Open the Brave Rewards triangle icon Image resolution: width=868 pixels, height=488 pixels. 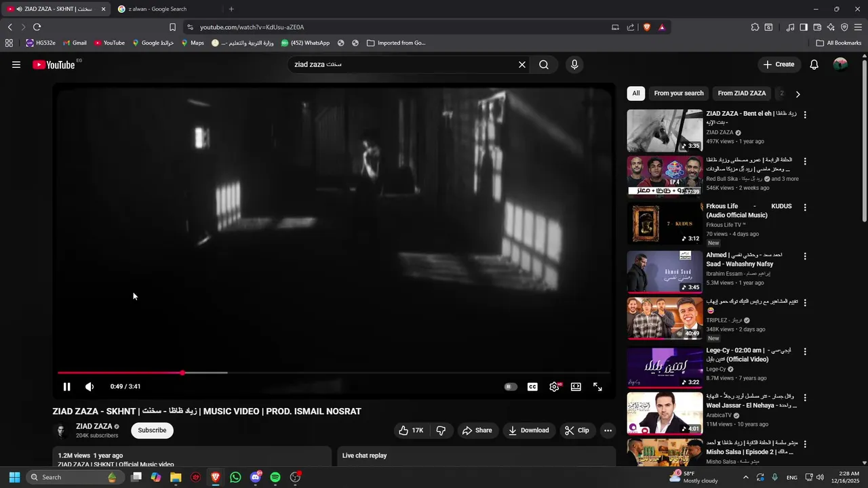tap(662, 27)
